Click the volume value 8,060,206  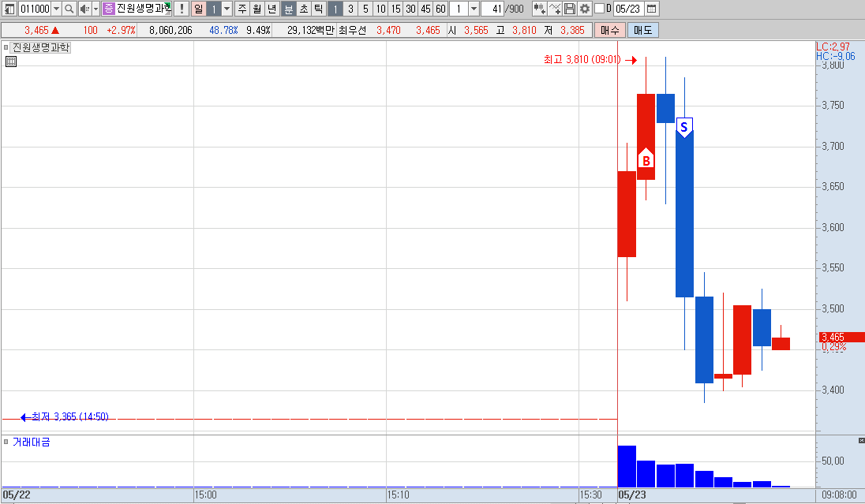click(x=170, y=30)
